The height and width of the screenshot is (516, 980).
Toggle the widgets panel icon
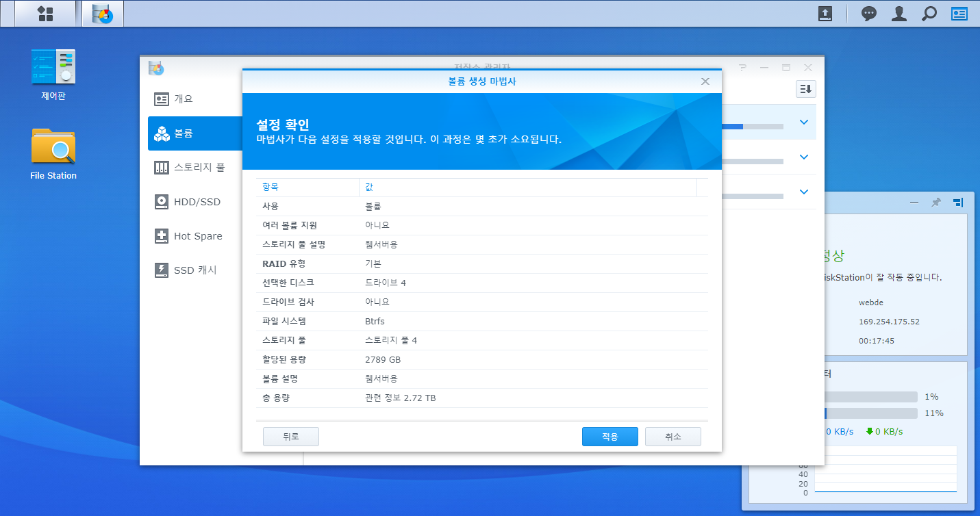point(959,13)
